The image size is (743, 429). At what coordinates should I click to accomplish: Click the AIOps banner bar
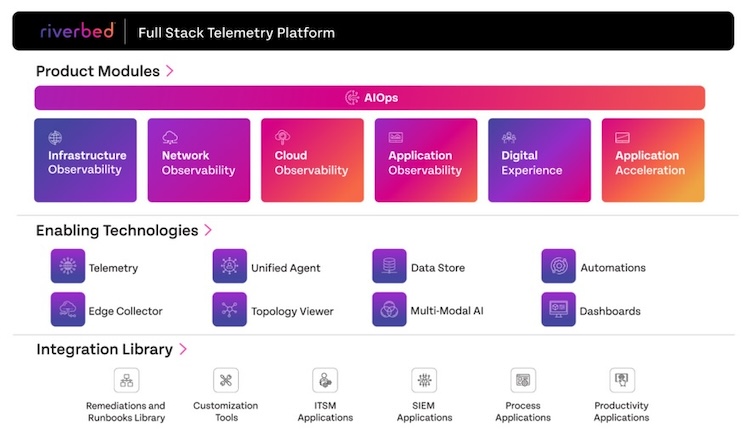(370, 98)
